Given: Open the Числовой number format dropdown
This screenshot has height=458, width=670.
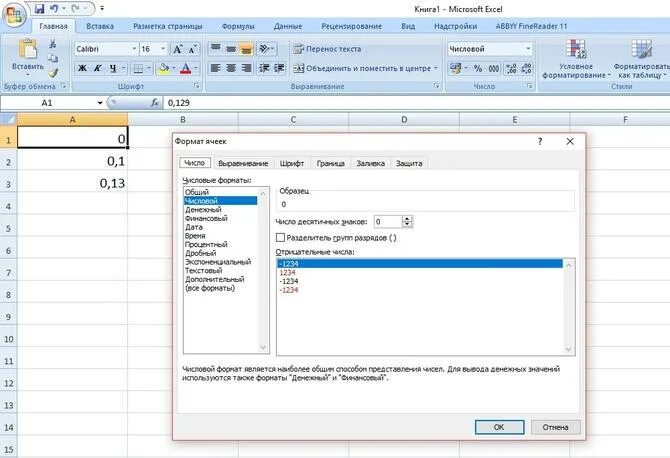Looking at the screenshot, I should pos(528,49).
